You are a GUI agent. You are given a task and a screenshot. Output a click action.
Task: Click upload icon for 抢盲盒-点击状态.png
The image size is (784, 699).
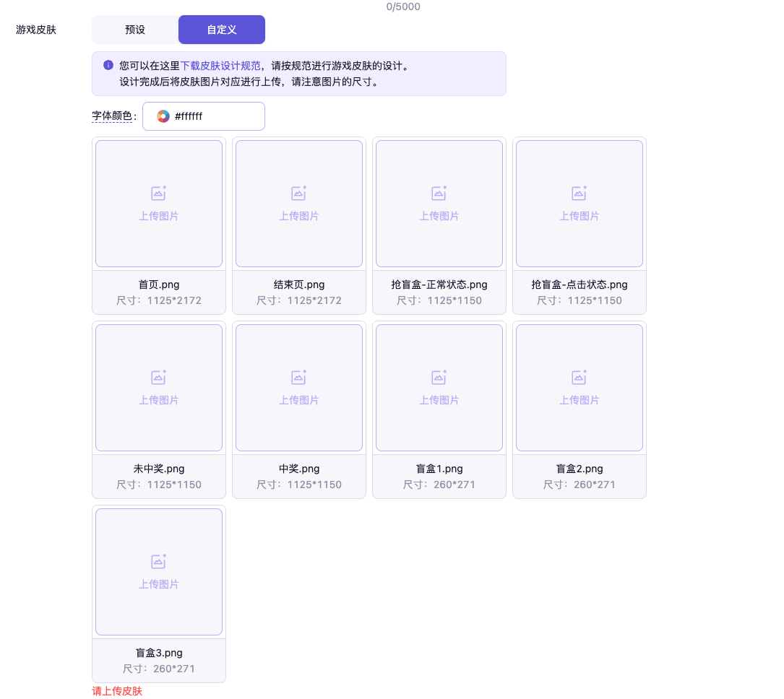579,194
